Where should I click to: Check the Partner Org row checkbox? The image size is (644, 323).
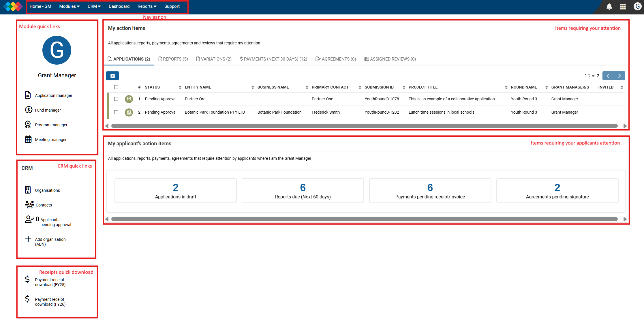pos(116,99)
